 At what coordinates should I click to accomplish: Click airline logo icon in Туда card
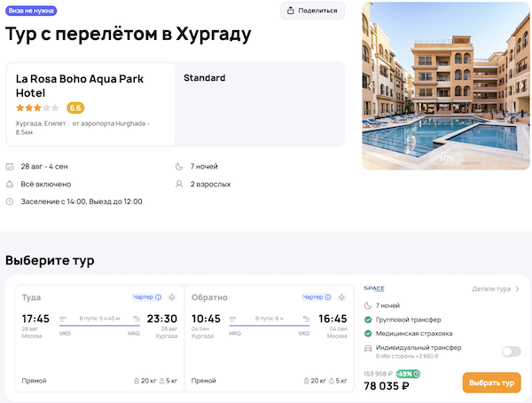[x=173, y=297]
